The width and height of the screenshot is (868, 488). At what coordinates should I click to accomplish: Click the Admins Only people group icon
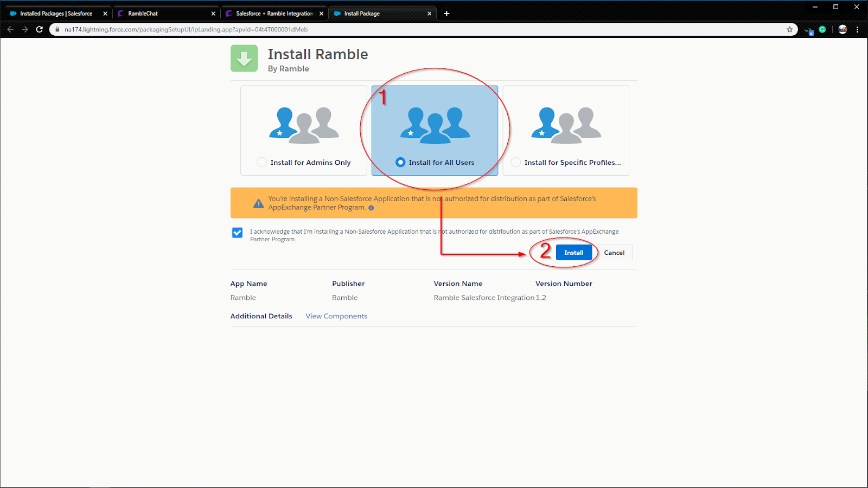pyautogui.click(x=304, y=125)
